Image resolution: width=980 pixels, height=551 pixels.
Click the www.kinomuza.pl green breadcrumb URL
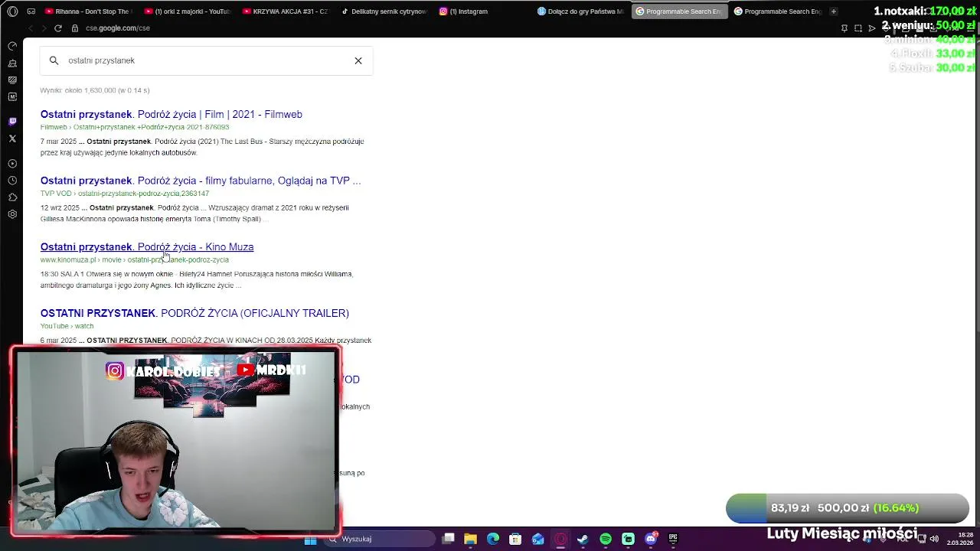pos(135,259)
